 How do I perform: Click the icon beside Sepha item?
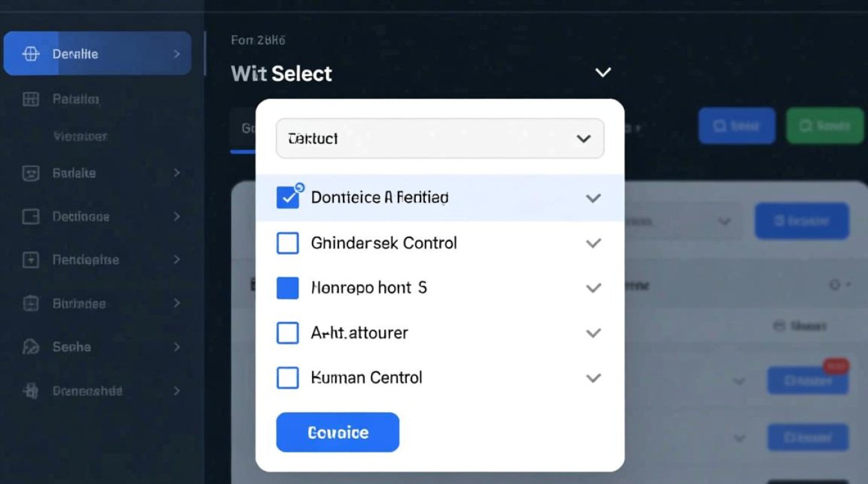pyautogui.click(x=31, y=347)
